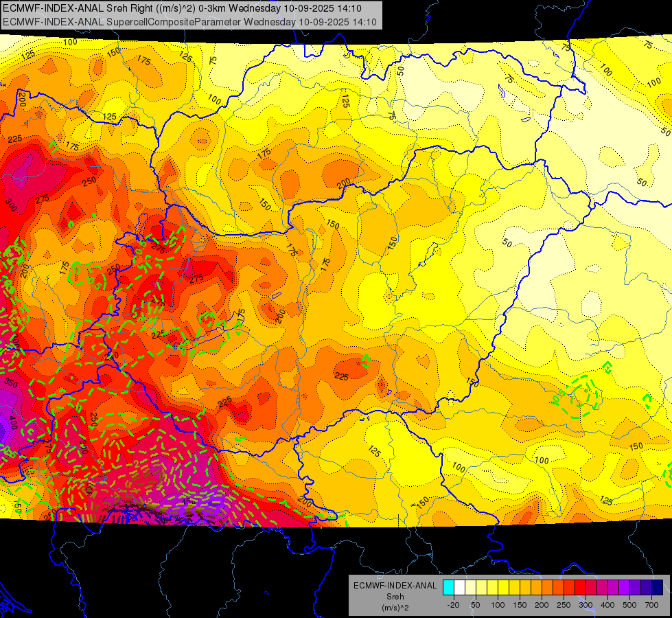Click ECMWF-INDEX-ANAL label in the legend box
Screen dimensions: 672x618
[395, 586]
